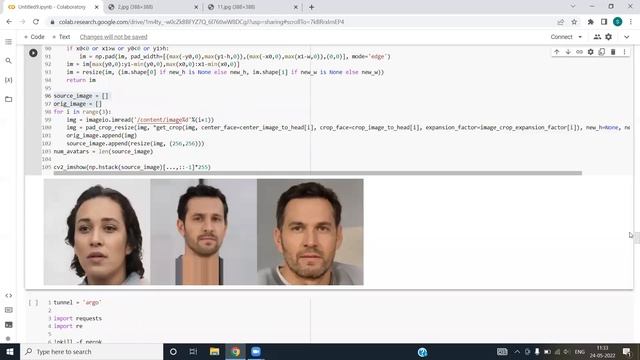The image size is (640, 360).
Task: Open Chrome tab search dropdown
Action: tap(573, 7)
